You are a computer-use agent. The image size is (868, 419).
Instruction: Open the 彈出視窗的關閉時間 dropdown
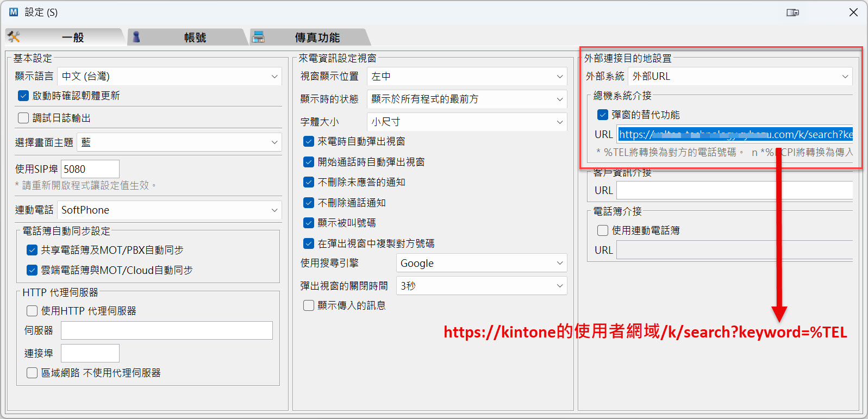481,286
